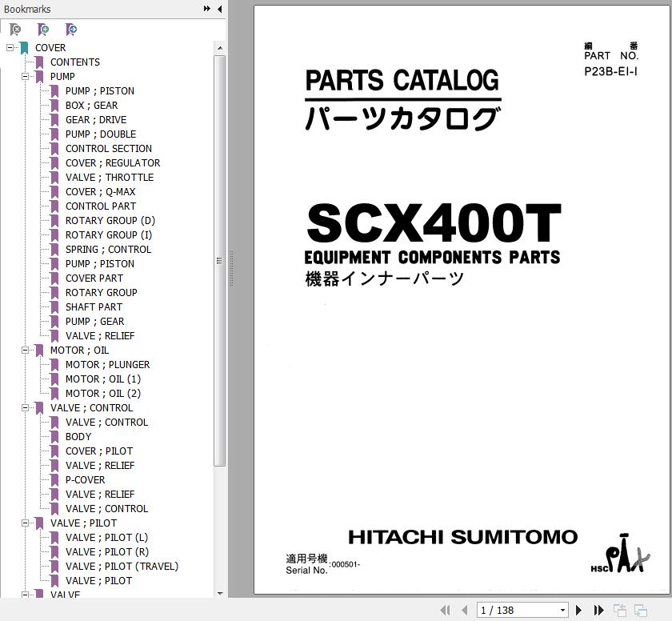Open MOTOR ; PLUNGER bookmark
Image resolution: width=672 pixels, height=621 pixels.
pyautogui.click(x=107, y=365)
